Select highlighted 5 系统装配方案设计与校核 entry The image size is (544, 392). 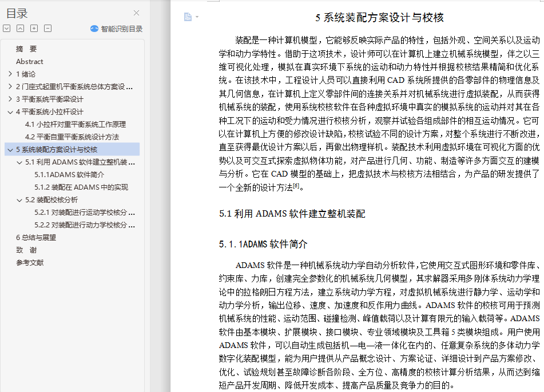click(x=72, y=149)
